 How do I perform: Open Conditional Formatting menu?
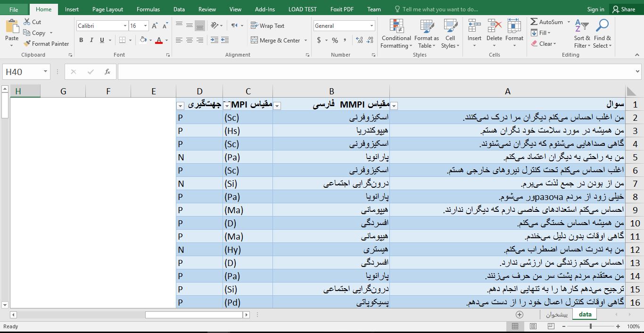[x=396, y=34]
